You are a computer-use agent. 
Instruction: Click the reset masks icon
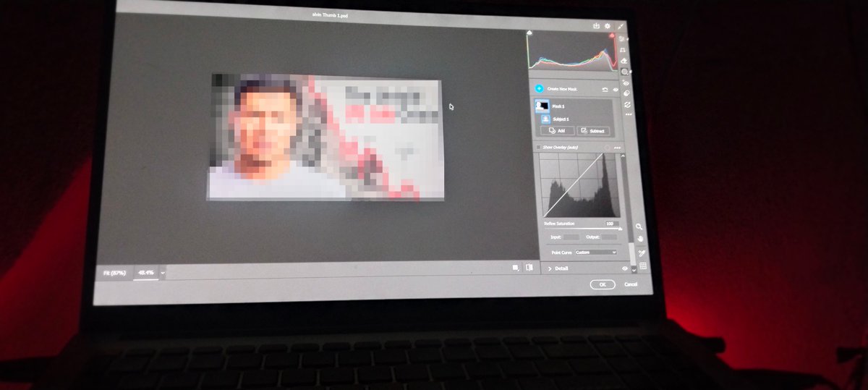pyautogui.click(x=605, y=90)
